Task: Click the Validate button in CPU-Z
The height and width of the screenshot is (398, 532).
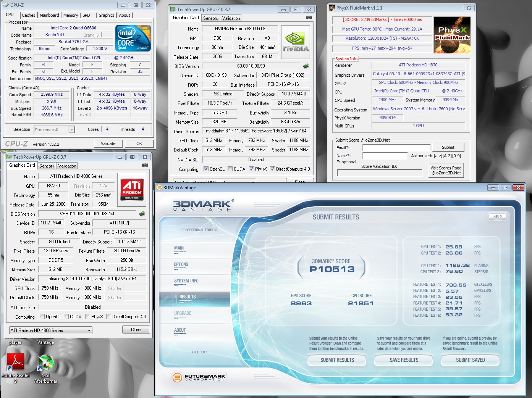Action: click(108, 143)
